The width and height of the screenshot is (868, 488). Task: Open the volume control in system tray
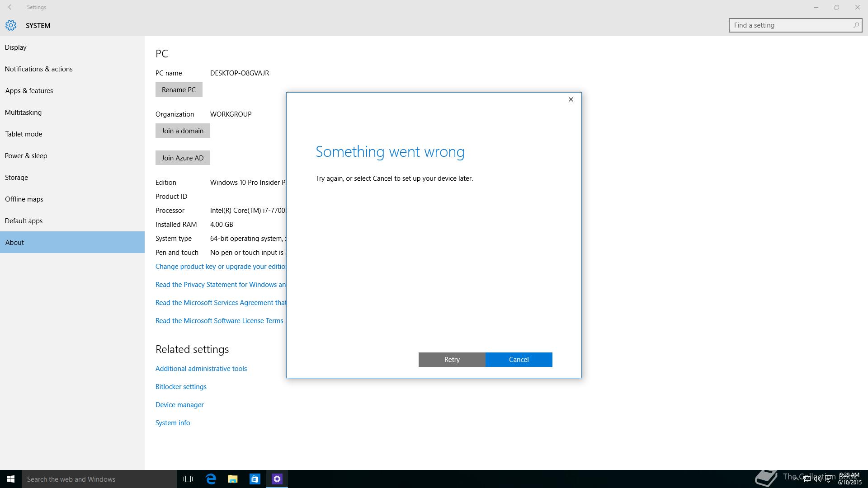coord(818,479)
